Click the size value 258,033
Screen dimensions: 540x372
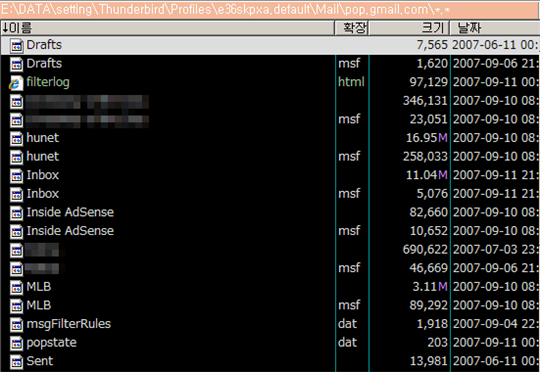tap(425, 156)
